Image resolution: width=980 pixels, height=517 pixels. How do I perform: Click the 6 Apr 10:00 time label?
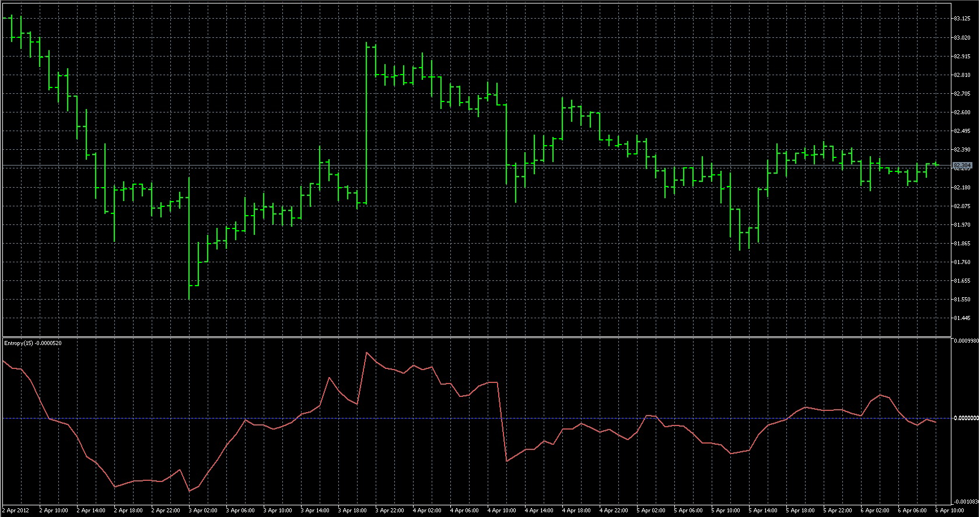click(x=950, y=511)
